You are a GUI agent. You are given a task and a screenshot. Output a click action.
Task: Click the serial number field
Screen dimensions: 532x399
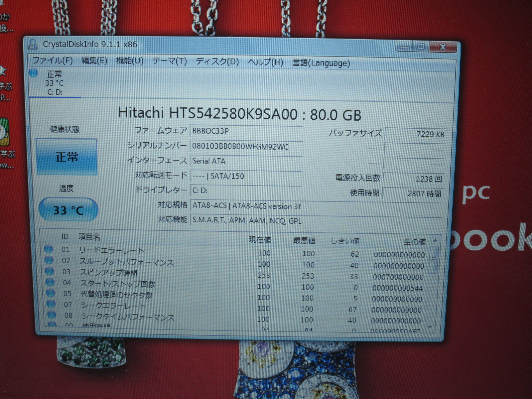pos(246,147)
